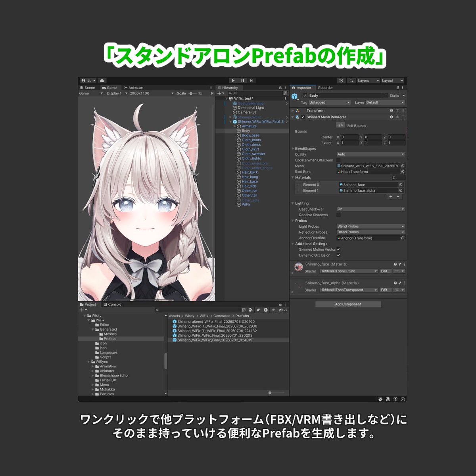Screen dimensions: 476x476
Task: Collapse the Wifix_test scene in Hierarchy
Action: pos(227,98)
